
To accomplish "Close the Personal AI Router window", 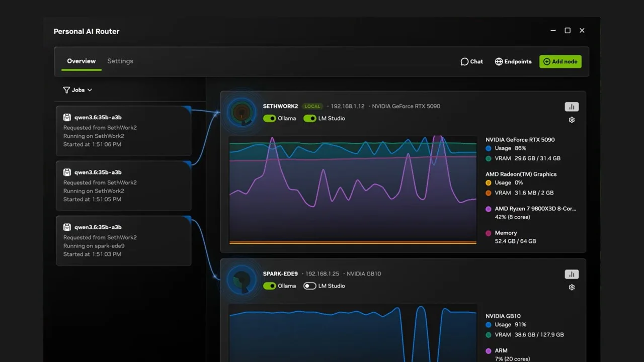I will click(x=582, y=31).
